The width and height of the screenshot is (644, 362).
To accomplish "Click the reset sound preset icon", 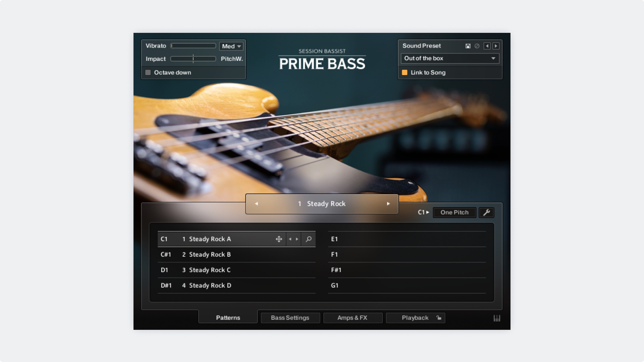I will point(477,46).
